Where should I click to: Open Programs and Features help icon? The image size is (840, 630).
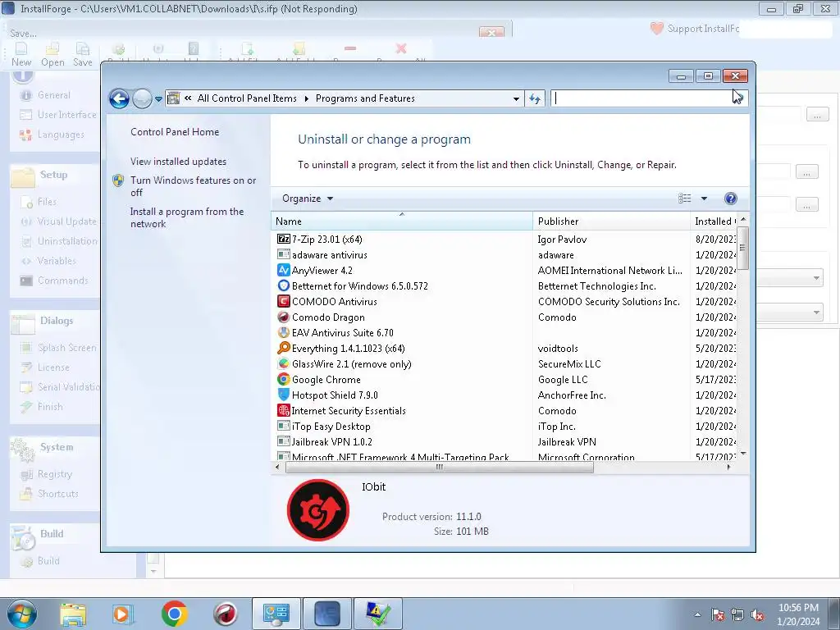730,199
